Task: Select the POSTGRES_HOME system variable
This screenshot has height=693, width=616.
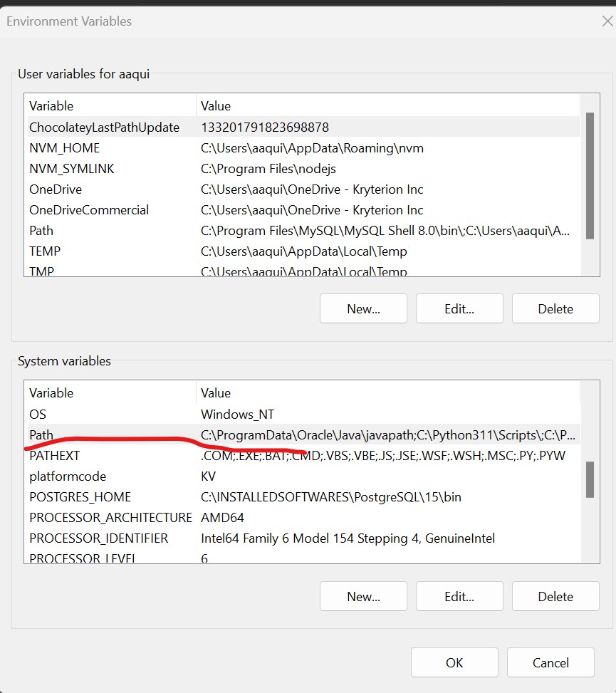Action: 80,497
